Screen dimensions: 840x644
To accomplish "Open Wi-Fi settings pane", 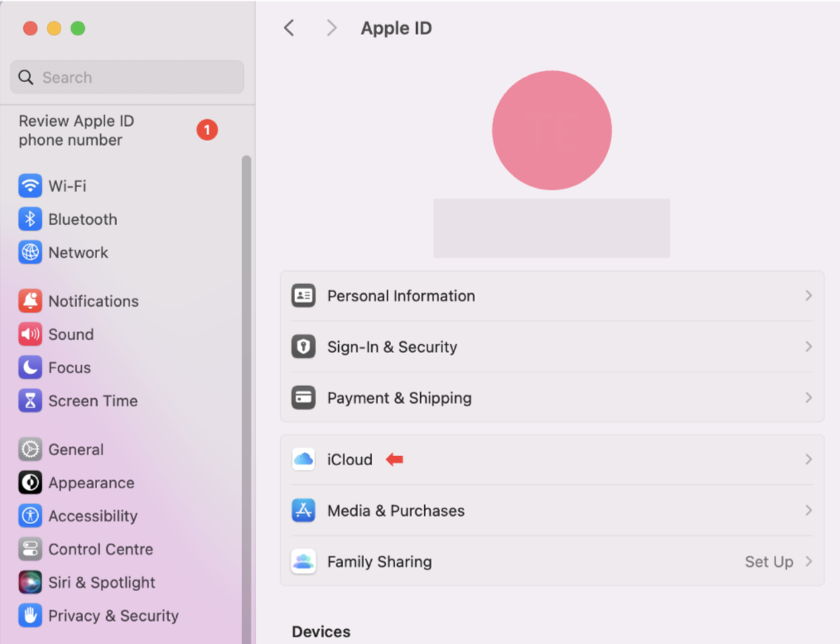I will click(x=67, y=185).
